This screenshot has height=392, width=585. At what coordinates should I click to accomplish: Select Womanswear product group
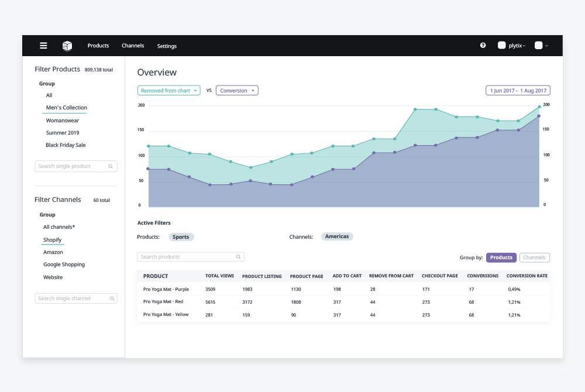[x=63, y=121]
